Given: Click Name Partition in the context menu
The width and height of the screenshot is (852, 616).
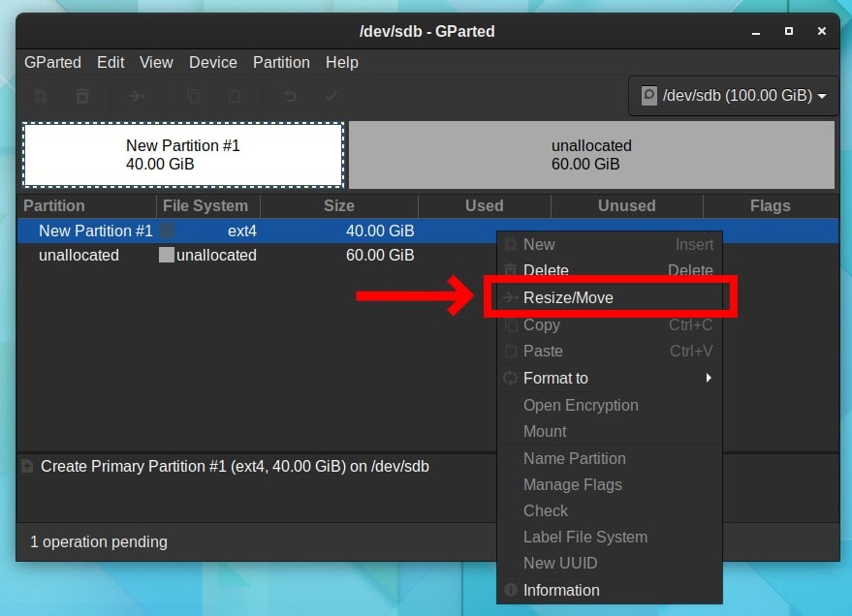Looking at the screenshot, I should [x=610, y=458].
